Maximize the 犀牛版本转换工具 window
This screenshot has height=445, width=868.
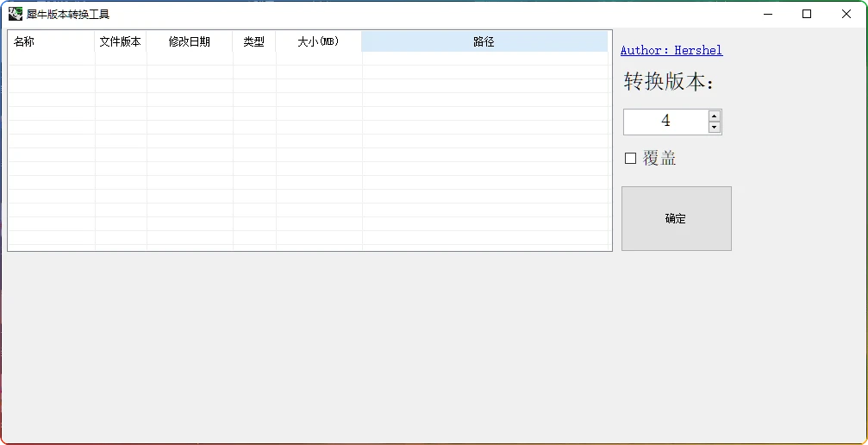pyautogui.click(x=807, y=15)
